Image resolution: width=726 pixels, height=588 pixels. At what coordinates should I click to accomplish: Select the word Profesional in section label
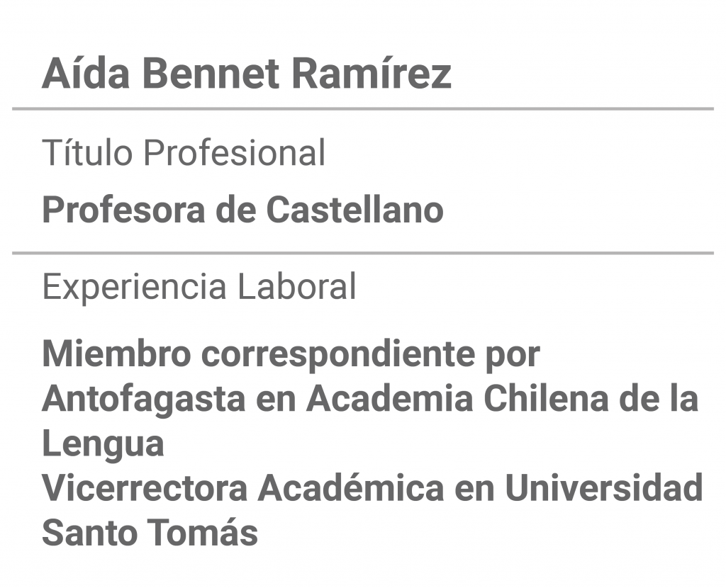(x=235, y=152)
